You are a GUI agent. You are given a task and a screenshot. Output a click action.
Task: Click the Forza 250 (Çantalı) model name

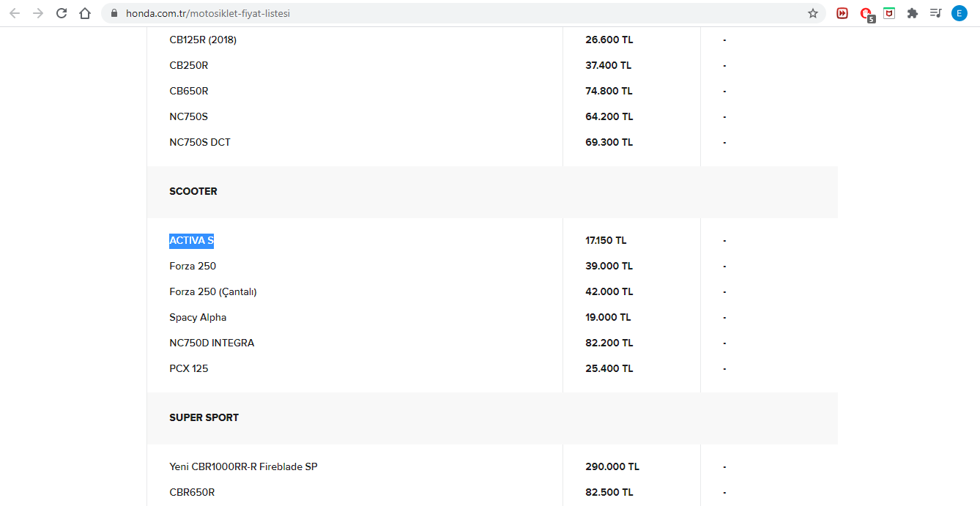click(x=213, y=291)
